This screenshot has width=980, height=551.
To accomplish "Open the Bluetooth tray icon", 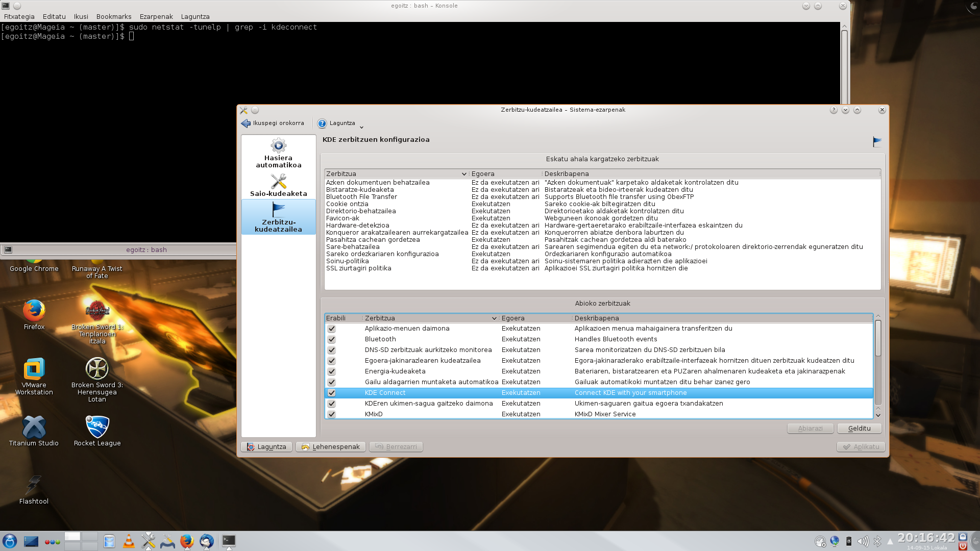I will [877, 541].
